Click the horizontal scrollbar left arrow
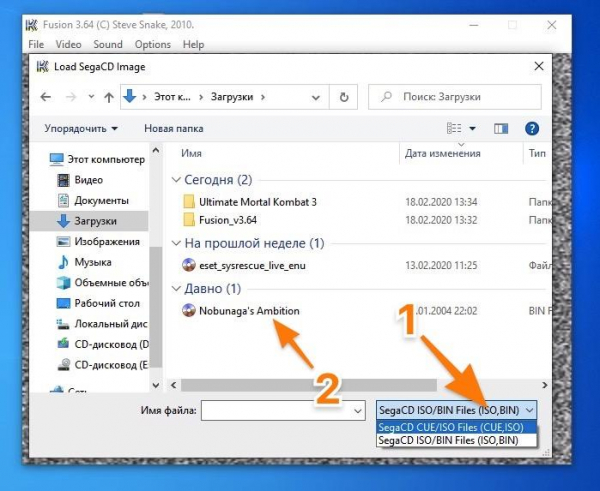 pos(173,385)
